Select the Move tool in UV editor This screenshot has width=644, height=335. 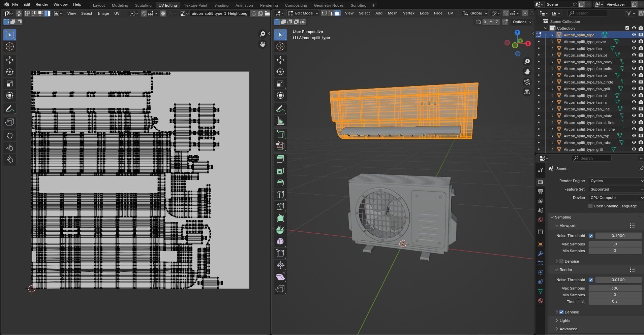click(x=10, y=60)
